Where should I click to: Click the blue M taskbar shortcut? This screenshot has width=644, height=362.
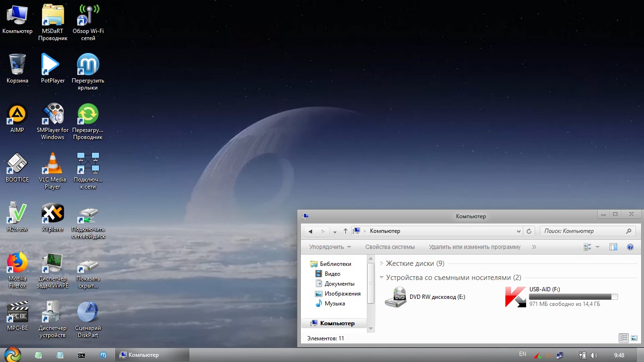point(103,355)
